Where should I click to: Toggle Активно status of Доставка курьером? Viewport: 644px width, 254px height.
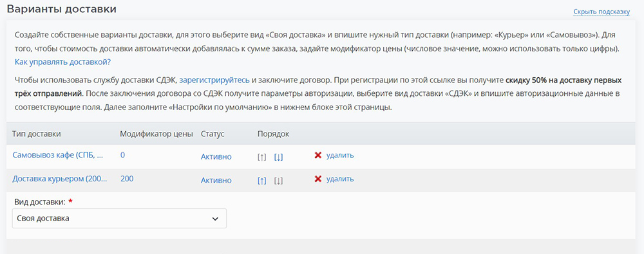[216, 181]
